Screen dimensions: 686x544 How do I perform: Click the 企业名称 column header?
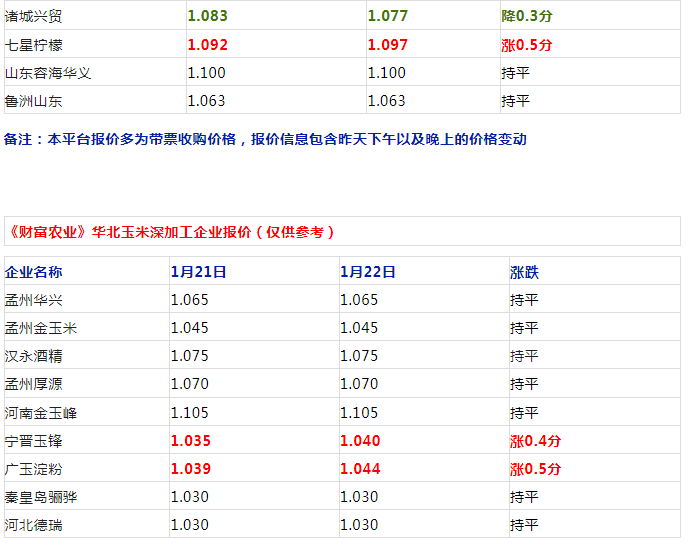(33, 272)
